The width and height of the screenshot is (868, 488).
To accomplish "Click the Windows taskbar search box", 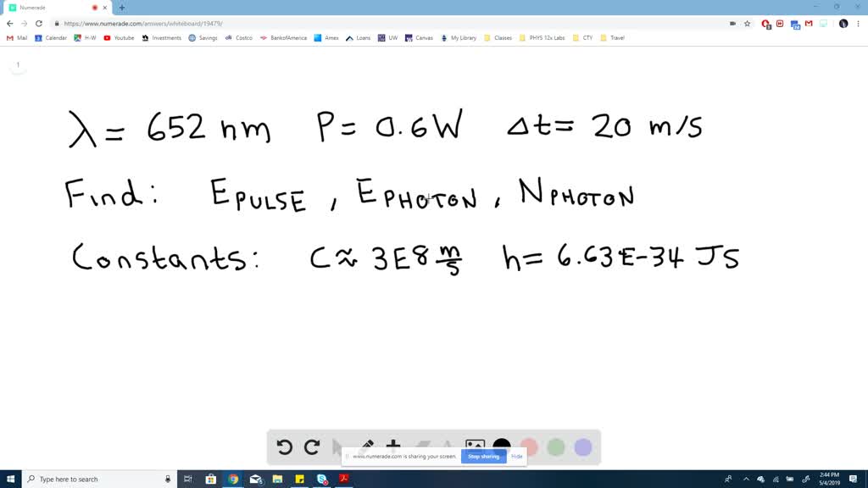I will pyautogui.click(x=93, y=479).
